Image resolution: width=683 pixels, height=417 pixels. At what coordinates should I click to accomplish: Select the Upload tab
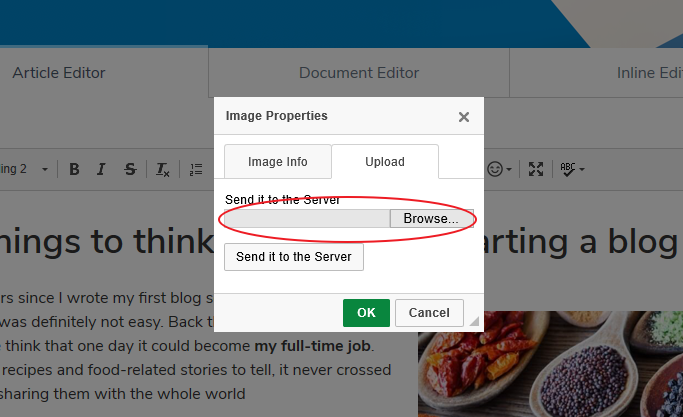(x=385, y=162)
